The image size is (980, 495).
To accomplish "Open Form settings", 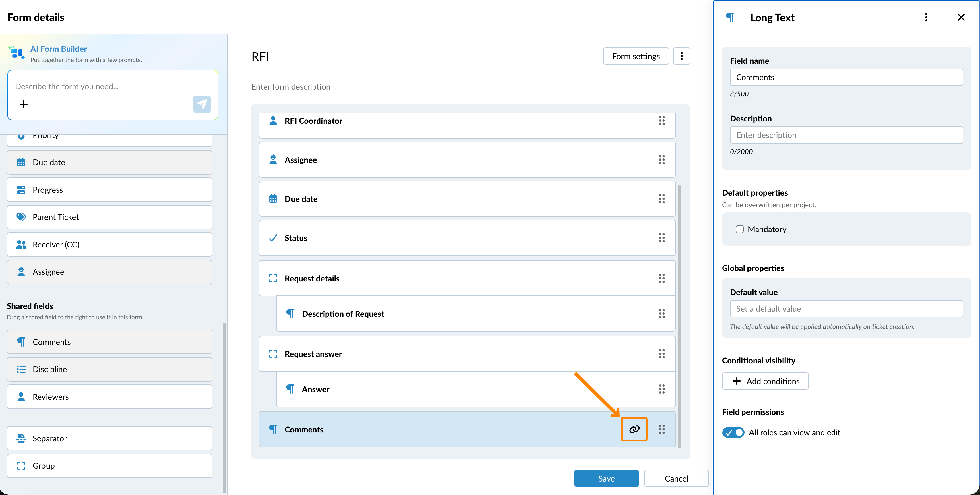I will click(636, 56).
